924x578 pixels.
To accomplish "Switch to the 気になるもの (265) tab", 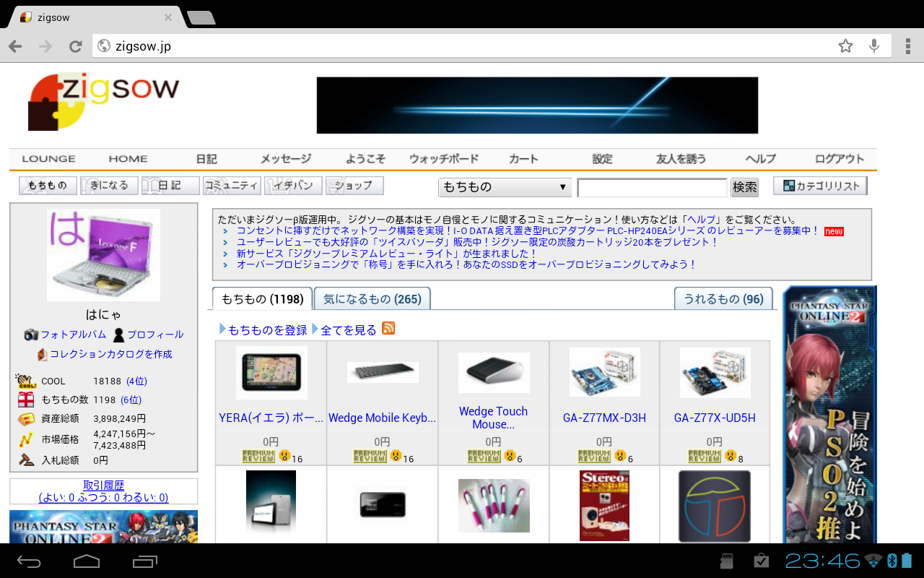I will click(x=372, y=298).
